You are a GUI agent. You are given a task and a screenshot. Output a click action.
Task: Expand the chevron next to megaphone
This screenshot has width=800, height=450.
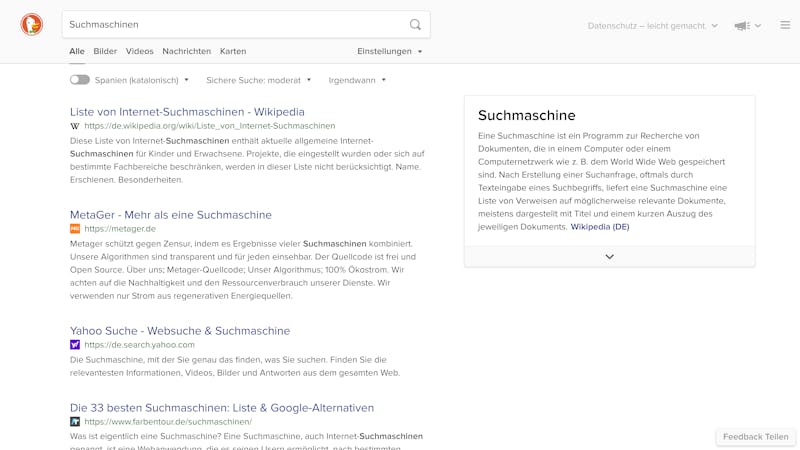point(758,26)
